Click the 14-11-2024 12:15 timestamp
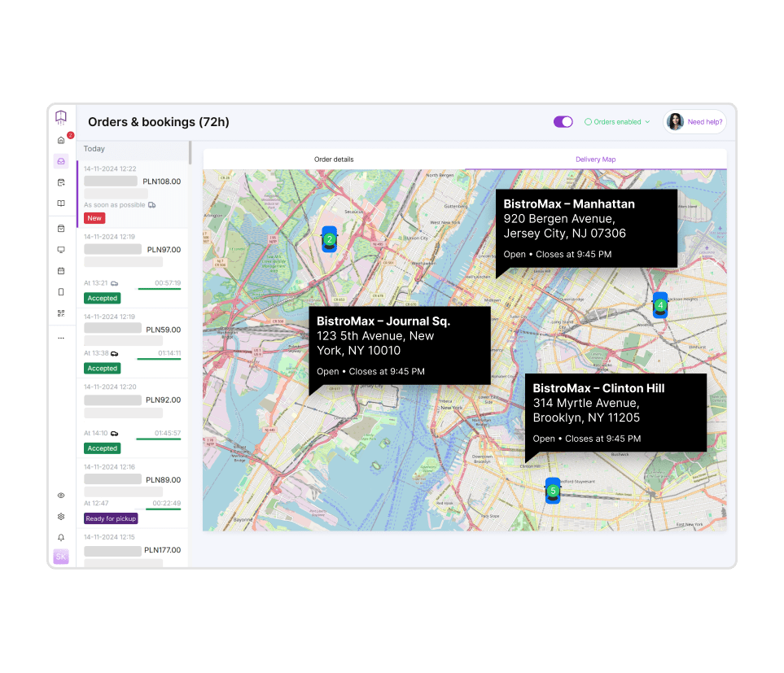 110,537
